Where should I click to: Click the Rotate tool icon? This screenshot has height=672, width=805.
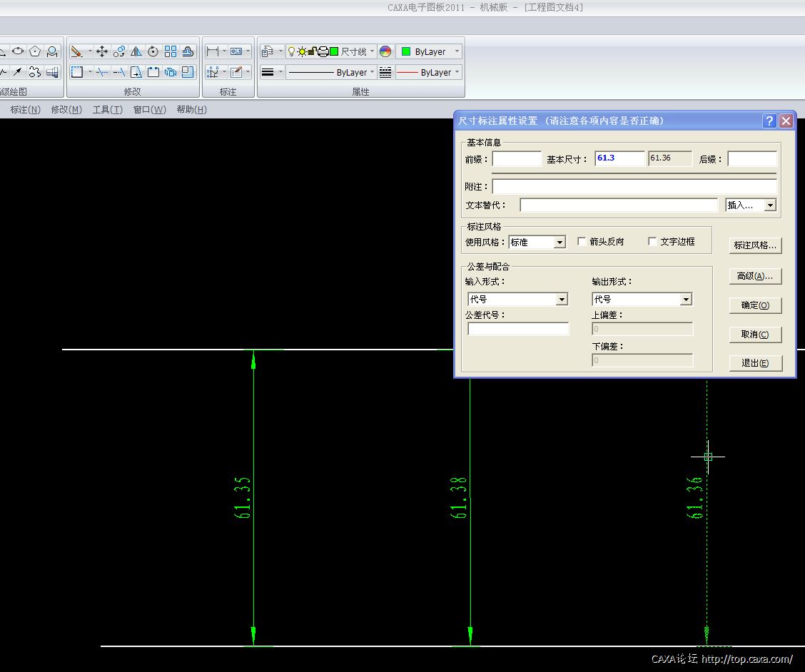coord(153,51)
